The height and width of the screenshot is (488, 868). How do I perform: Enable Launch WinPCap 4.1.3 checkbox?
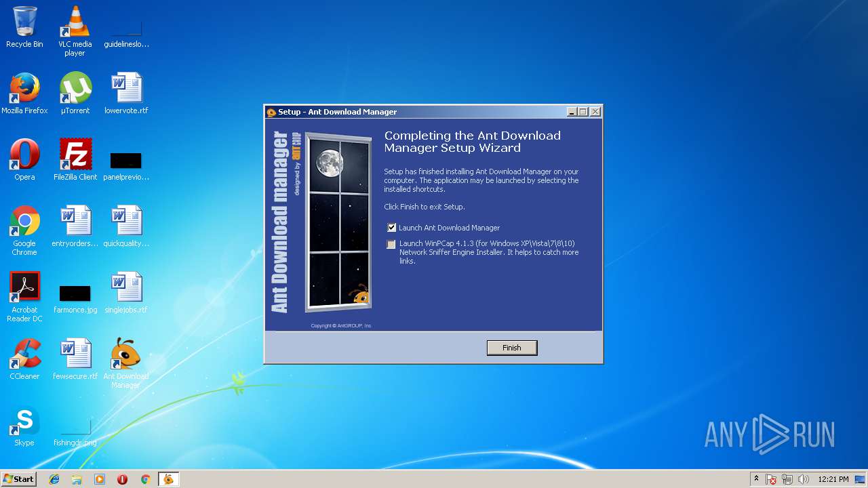click(x=391, y=244)
